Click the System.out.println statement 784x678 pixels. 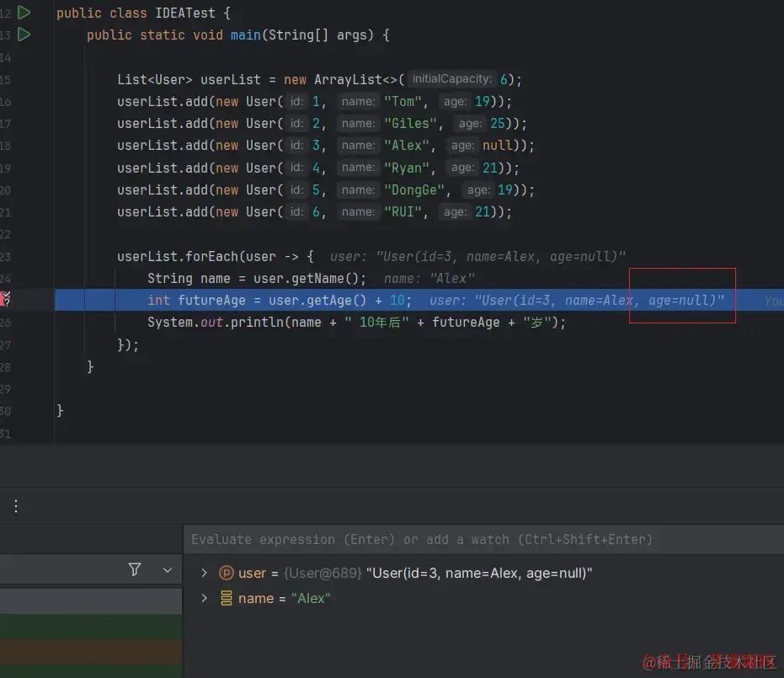(x=356, y=323)
